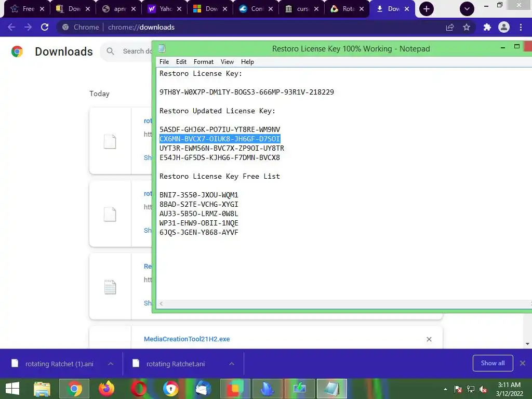Share this page from address bar
532x399 pixels.
click(450, 27)
